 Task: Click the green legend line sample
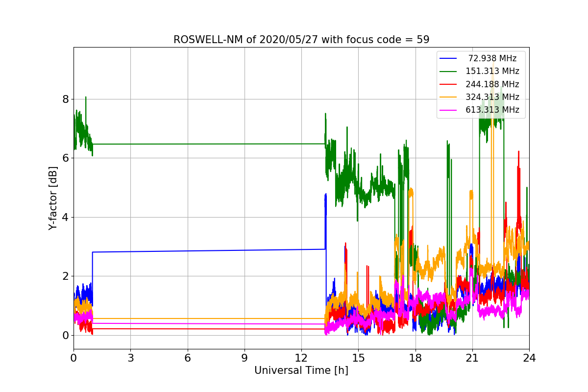tap(448, 72)
